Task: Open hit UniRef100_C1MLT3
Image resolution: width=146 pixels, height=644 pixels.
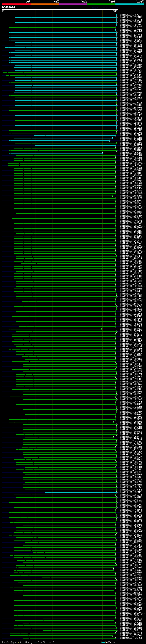Action: coord(131,27)
